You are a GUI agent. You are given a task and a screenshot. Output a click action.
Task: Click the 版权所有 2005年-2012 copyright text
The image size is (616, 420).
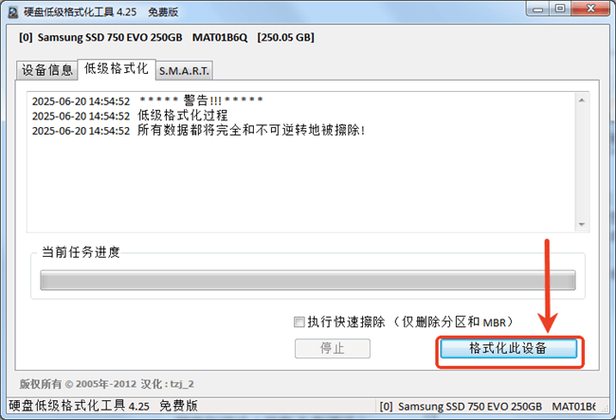pyautogui.click(x=107, y=384)
